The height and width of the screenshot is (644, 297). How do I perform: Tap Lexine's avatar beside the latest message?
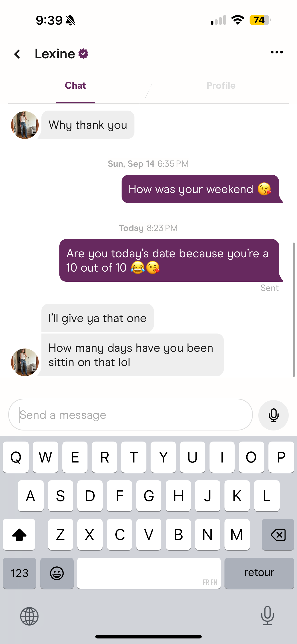point(25,362)
